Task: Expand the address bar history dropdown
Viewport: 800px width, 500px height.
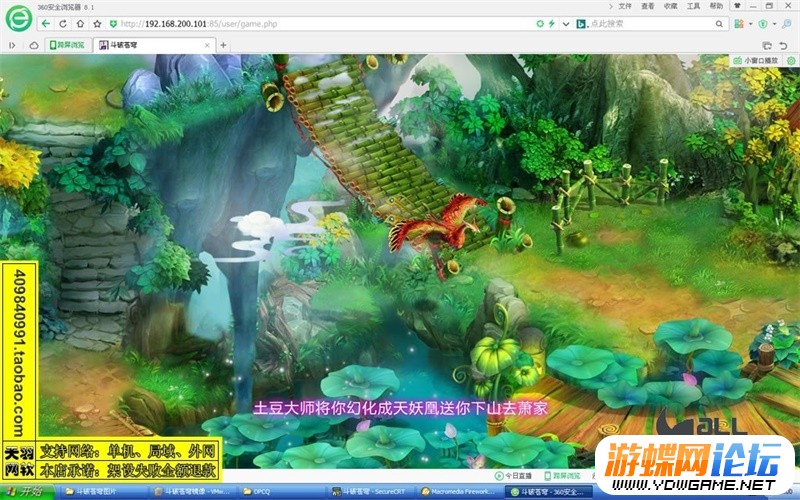Action: 566,24
